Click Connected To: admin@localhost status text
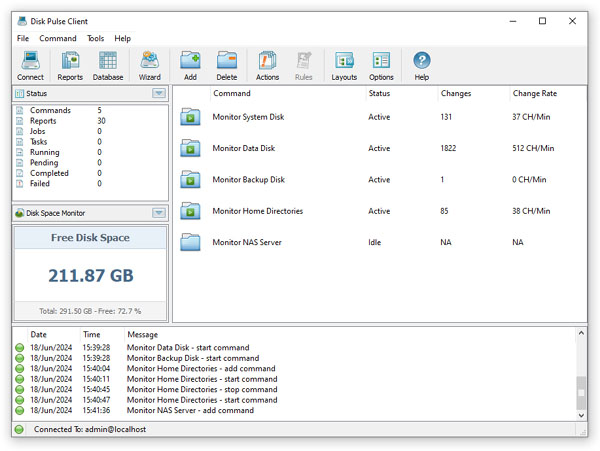The image size is (600, 451). pyautogui.click(x=90, y=430)
